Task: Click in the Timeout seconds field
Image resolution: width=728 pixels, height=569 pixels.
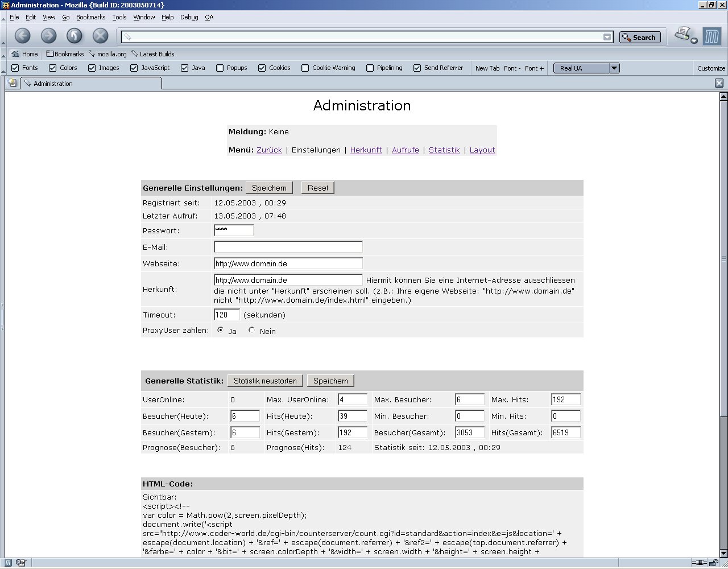Action: coord(227,315)
